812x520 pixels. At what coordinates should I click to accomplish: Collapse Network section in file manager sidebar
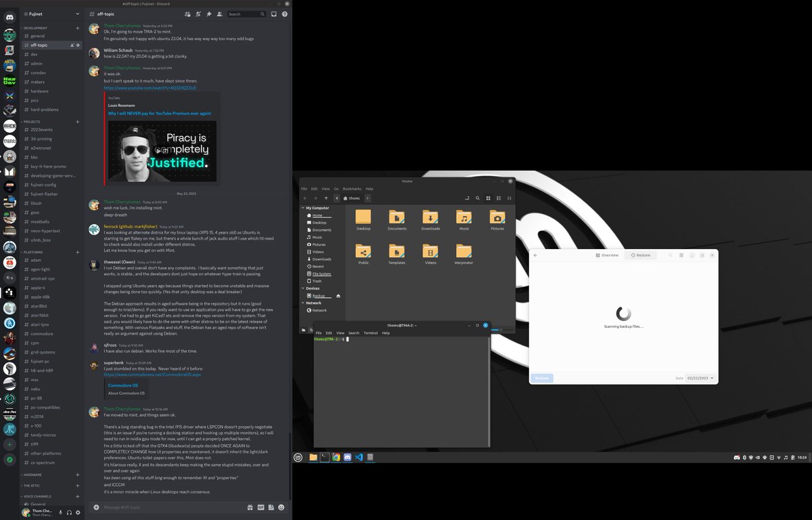point(302,303)
